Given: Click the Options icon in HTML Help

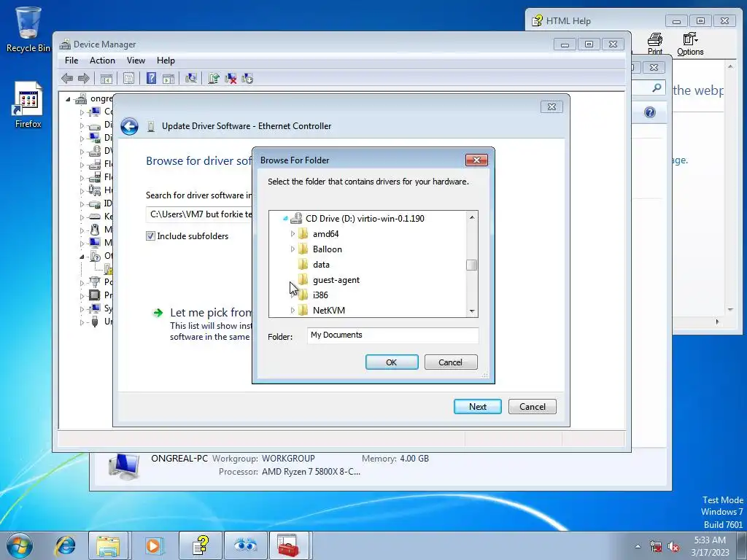Looking at the screenshot, I should (x=690, y=44).
